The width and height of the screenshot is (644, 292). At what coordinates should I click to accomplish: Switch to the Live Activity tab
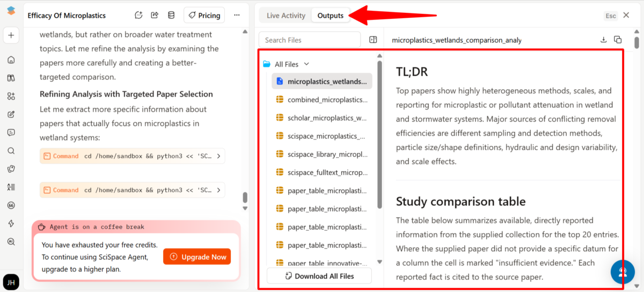coord(286,16)
